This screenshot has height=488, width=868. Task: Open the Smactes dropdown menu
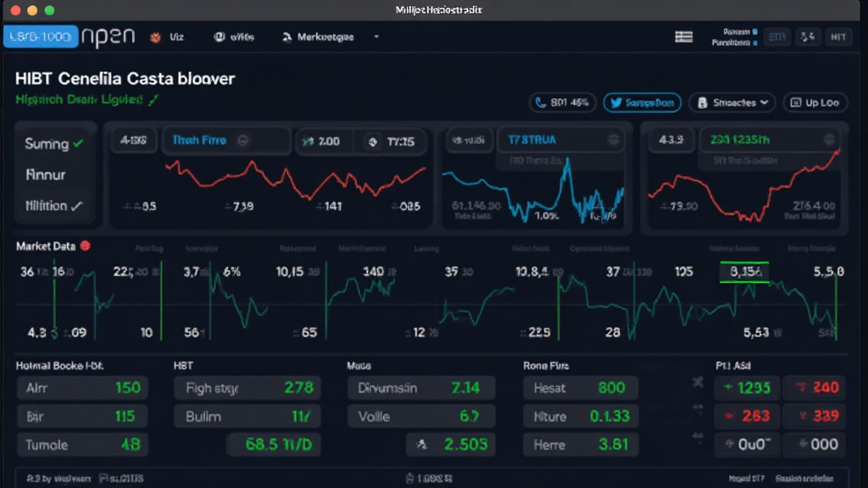(732, 103)
